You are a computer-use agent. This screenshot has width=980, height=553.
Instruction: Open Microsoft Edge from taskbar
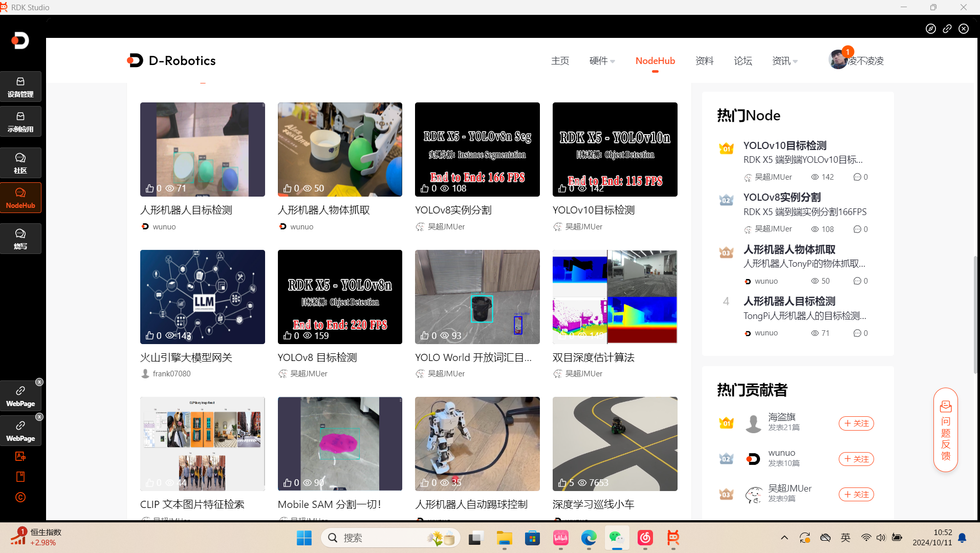589,538
